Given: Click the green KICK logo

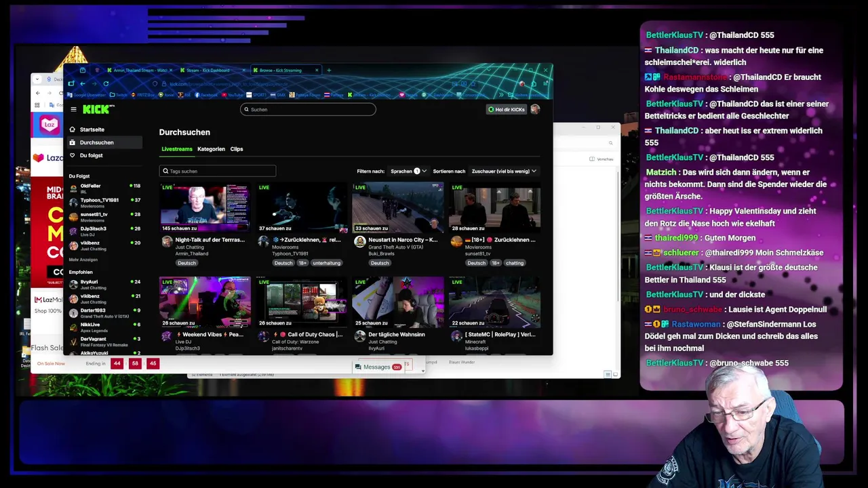Looking at the screenshot, I should [x=98, y=109].
